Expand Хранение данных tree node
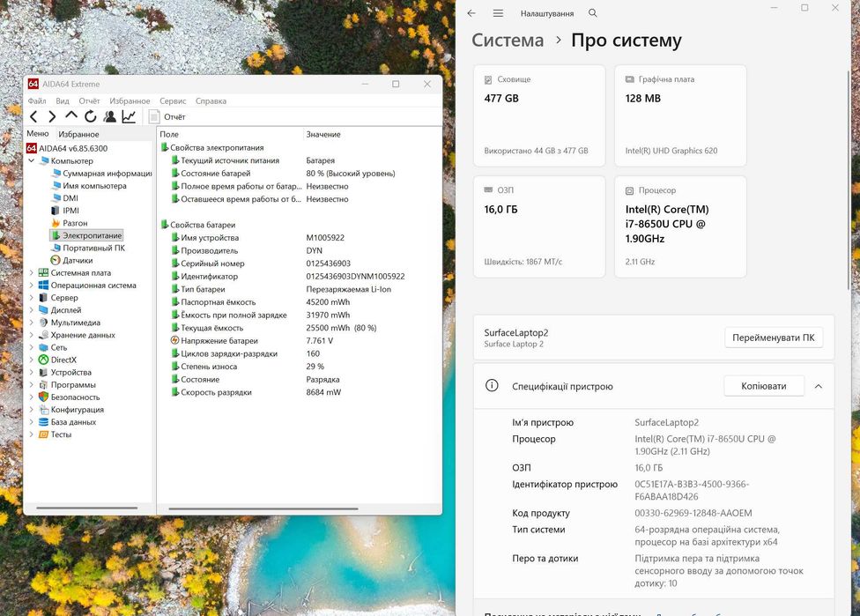The width and height of the screenshot is (860, 616). (x=31, y=335)
